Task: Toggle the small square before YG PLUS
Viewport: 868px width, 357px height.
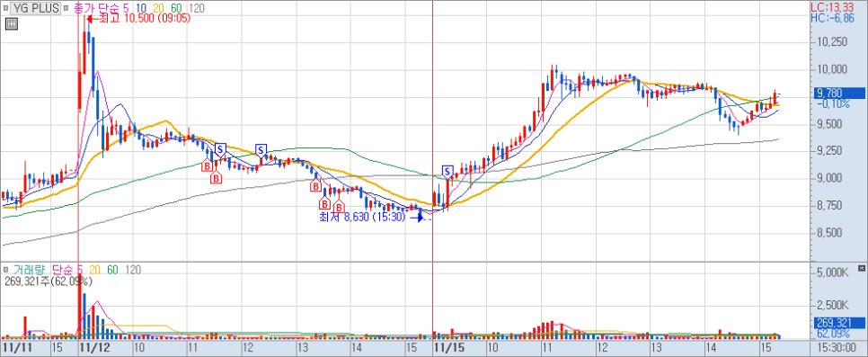Action: (x=5, y=9)
